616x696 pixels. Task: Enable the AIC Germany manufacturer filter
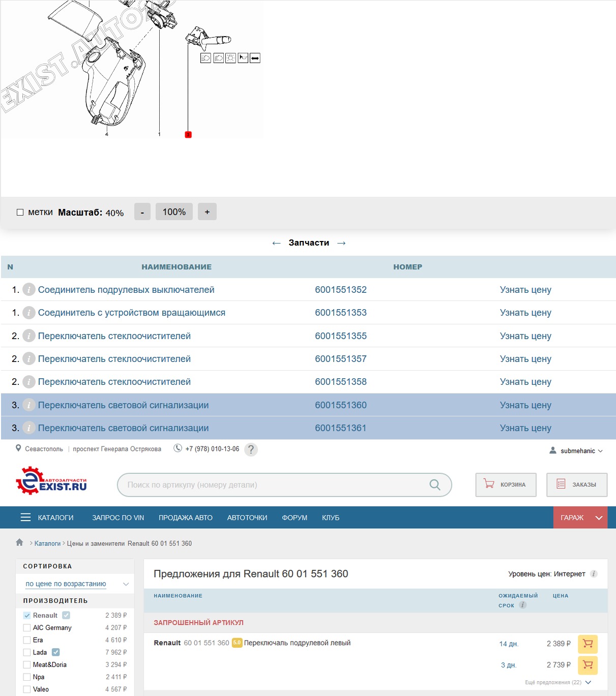27,628
